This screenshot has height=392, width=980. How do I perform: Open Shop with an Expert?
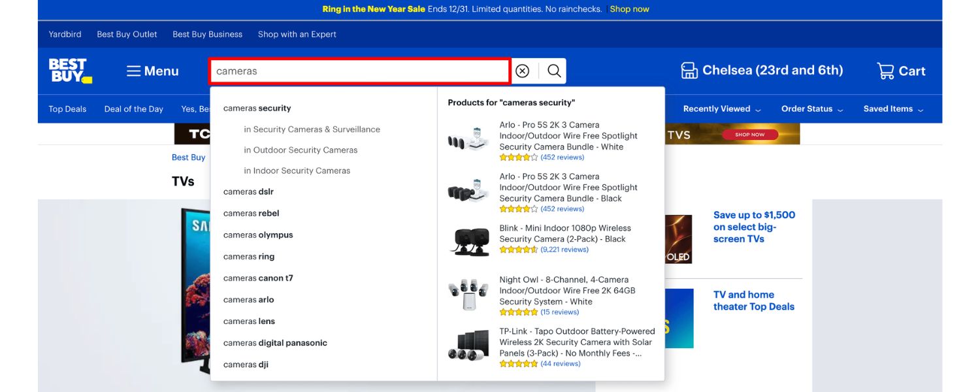click(297, 34)
